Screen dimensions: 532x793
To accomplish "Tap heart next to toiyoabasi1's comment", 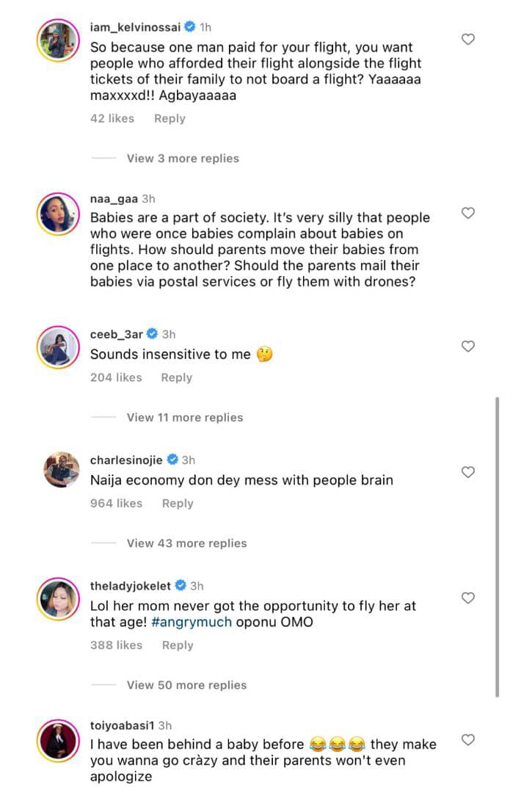I will (x=467, y=739).
